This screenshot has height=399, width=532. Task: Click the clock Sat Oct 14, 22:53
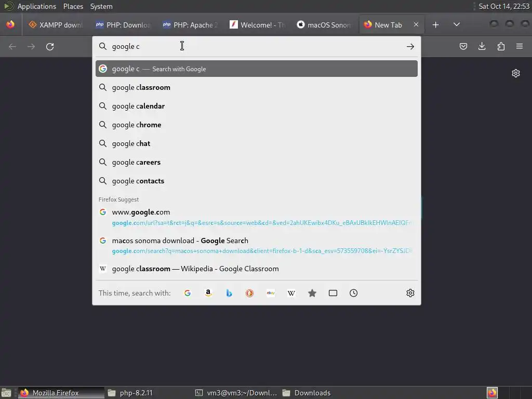point(504,6)
